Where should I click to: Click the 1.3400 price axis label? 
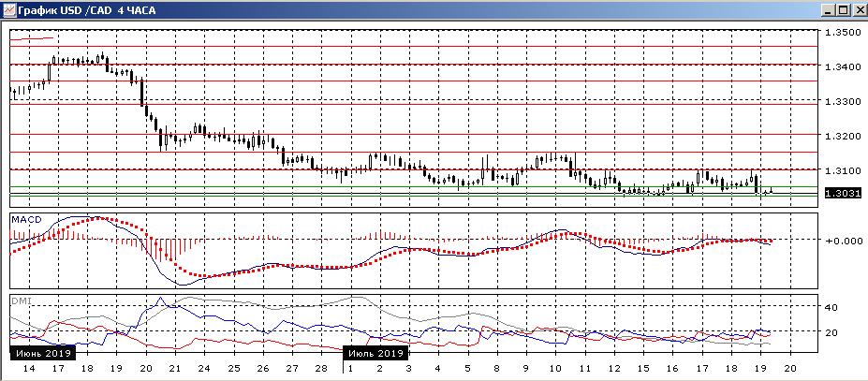pyautogui.click(x=842, y=67)
